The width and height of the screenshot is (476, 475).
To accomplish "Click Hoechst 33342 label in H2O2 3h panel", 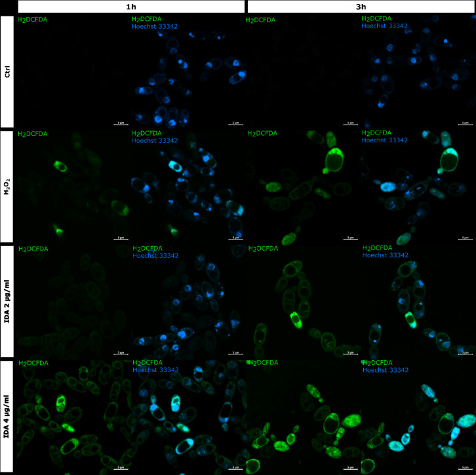I will click(384, 140).
